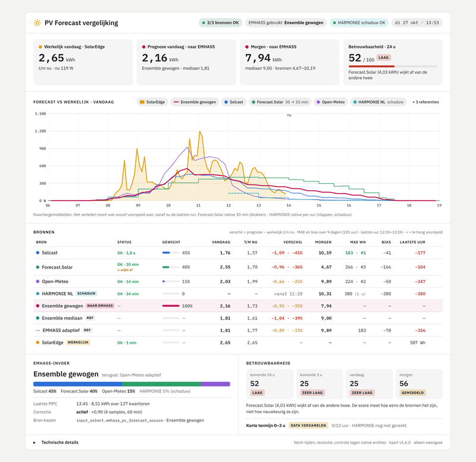Select the Open-Meteo row name
The height and width of the screenshot is (462, 476).
[55, 281]
